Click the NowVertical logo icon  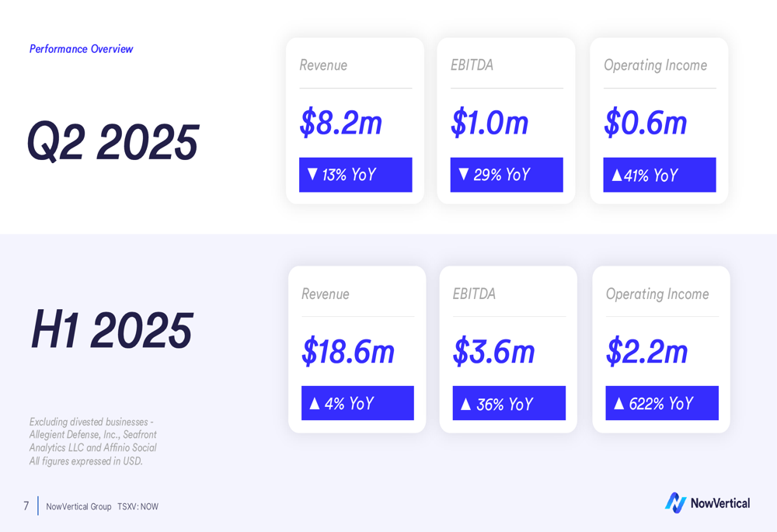point(675,502)
